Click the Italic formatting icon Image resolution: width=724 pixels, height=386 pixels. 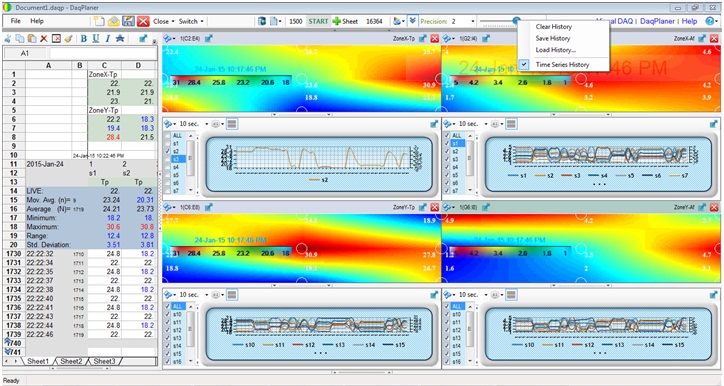(x=107, y=39)
